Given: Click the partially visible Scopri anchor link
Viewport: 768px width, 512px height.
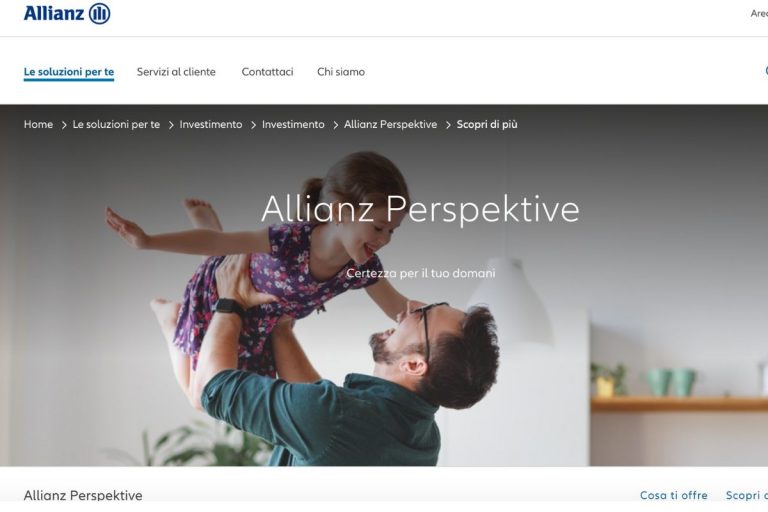Looking at the screenshot, I should [x=746, y=495].
